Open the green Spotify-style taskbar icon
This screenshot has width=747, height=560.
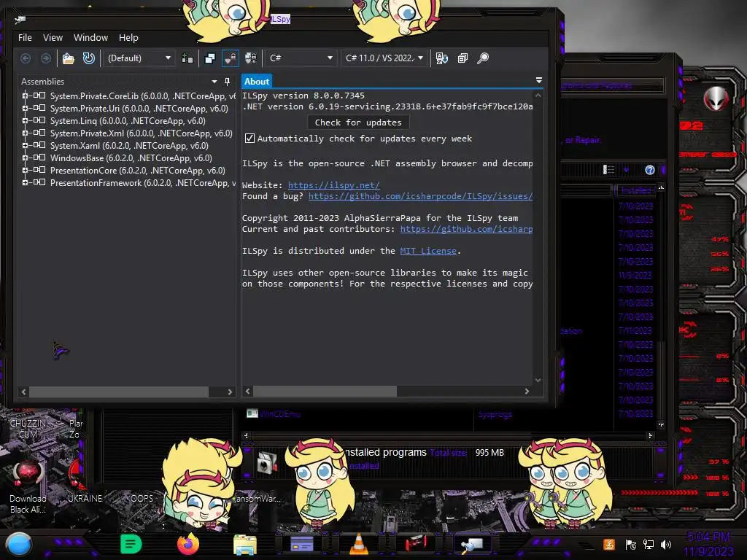tap(131, 544)
